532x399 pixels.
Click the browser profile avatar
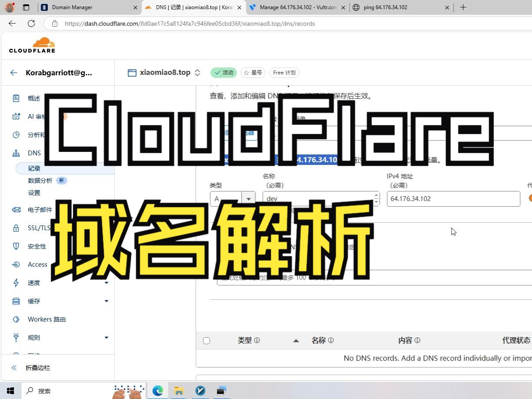pyautogui.click(x=10, y=7)
